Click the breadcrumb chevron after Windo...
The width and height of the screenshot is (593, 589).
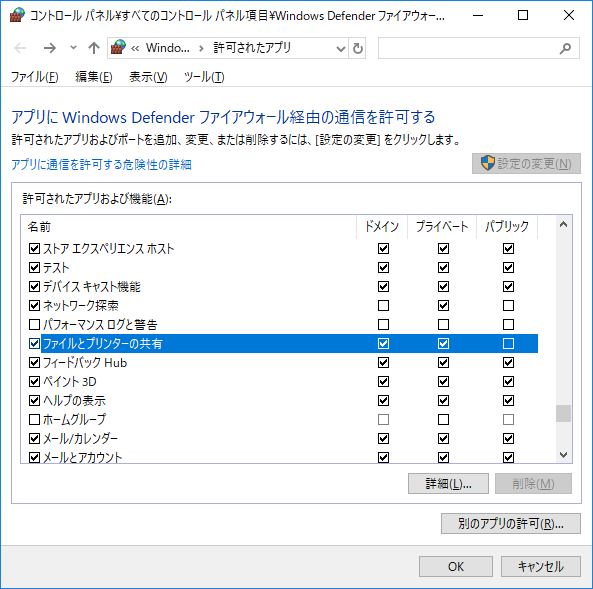click(x=201, y=48)
